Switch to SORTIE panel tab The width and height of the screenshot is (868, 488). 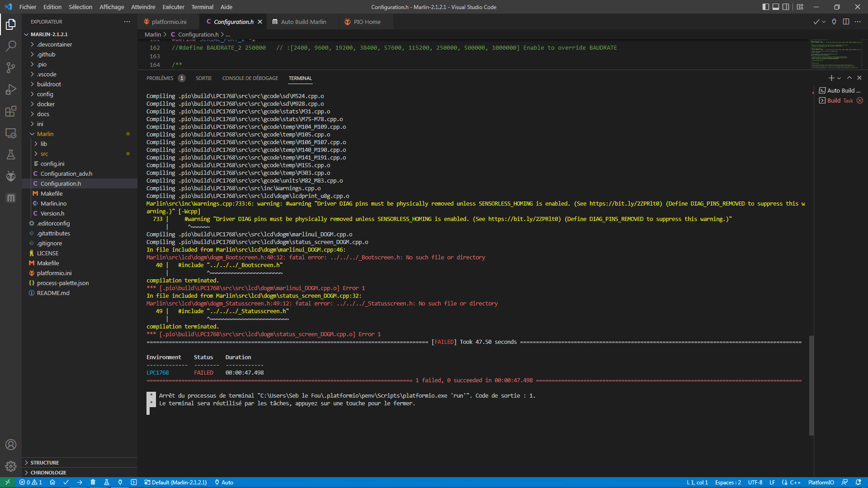(203, 78)
